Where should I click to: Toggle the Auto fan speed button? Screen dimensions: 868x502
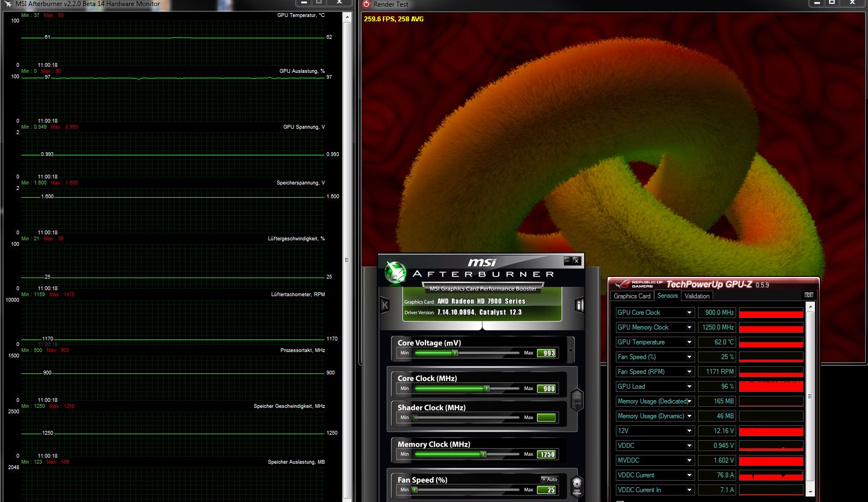tap(549, 479)
